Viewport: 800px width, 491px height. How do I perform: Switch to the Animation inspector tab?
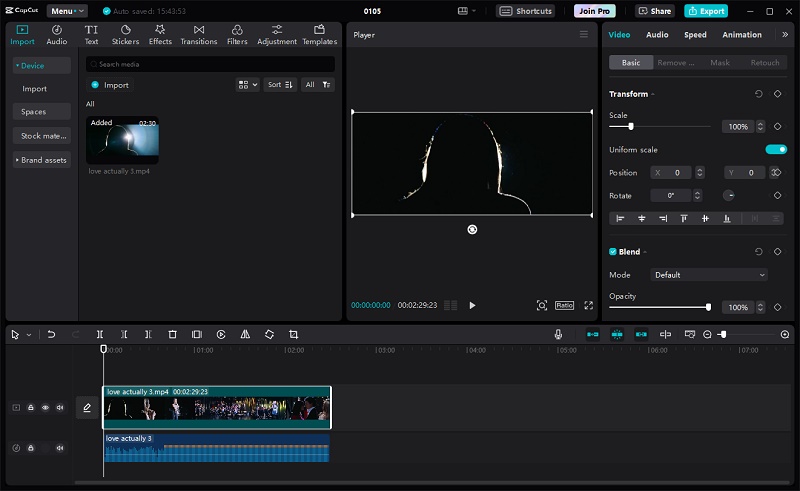tap(742, 35)
